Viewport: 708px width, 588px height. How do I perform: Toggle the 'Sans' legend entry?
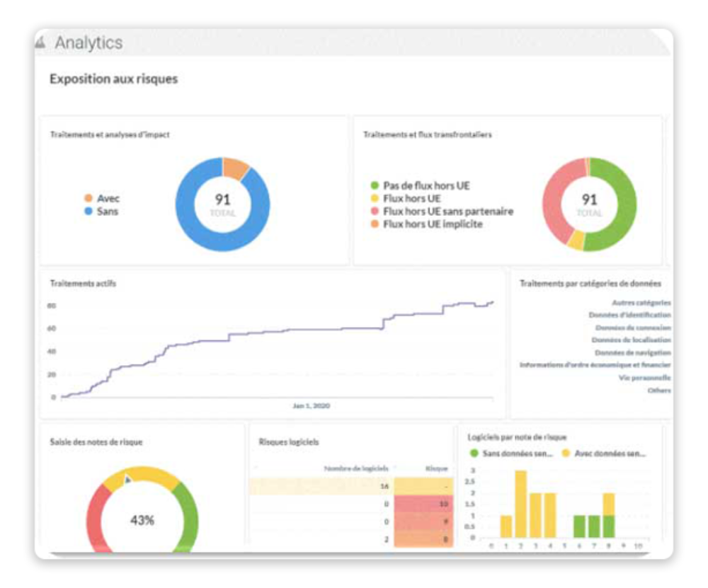[x=101, y=211]
